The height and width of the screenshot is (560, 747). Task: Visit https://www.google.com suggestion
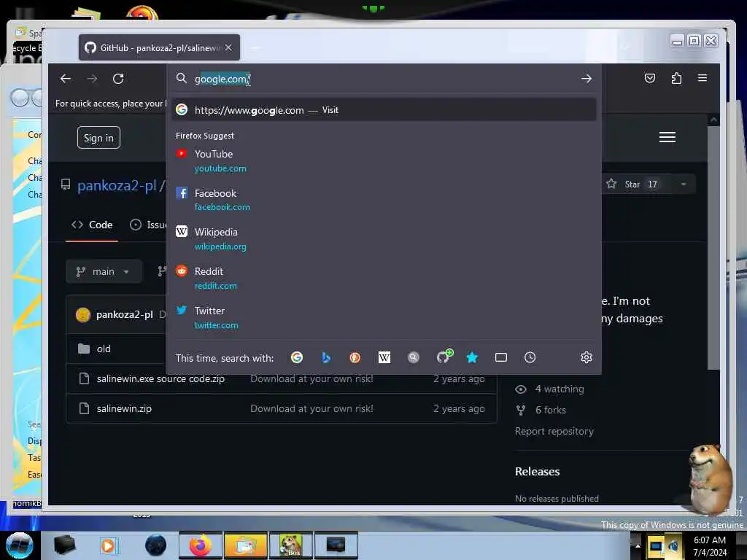(x=384, y=110)
